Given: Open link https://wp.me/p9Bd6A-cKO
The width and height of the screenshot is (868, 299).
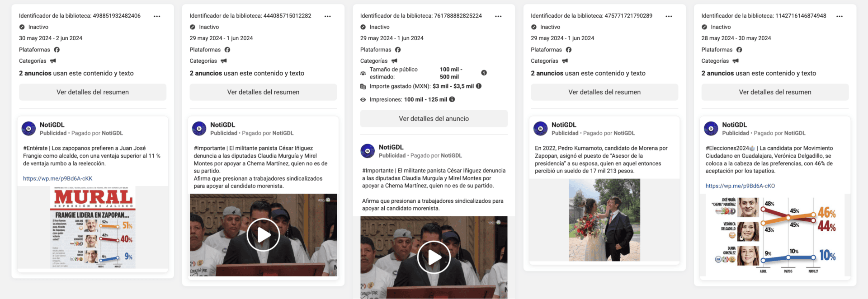Looking at the screenshot, I should [740, 186].
